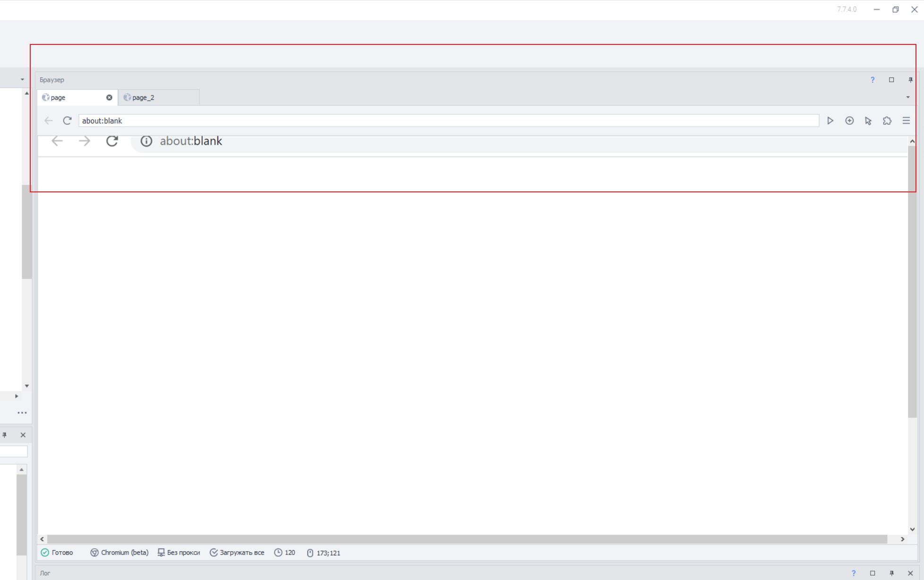Open the hamburger menu in browser toolbar
The width and height of the screenshot is (924, 580).
(x=906, y=121)
